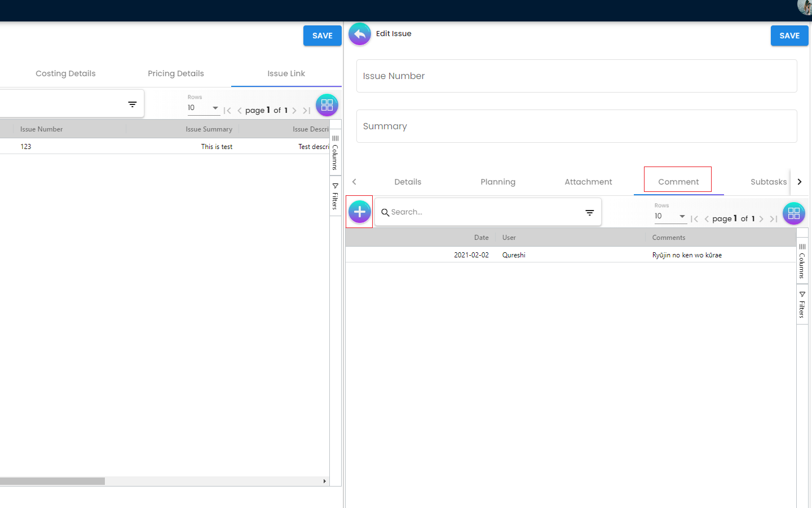The width and height of the screenshot is (812, 508).
Task: Go to last page in comment pagination
Action: [774, 219]
